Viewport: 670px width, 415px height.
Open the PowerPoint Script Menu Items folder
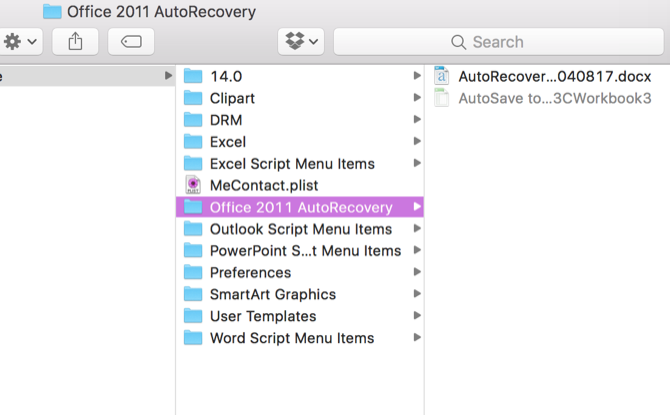point(305,251)
